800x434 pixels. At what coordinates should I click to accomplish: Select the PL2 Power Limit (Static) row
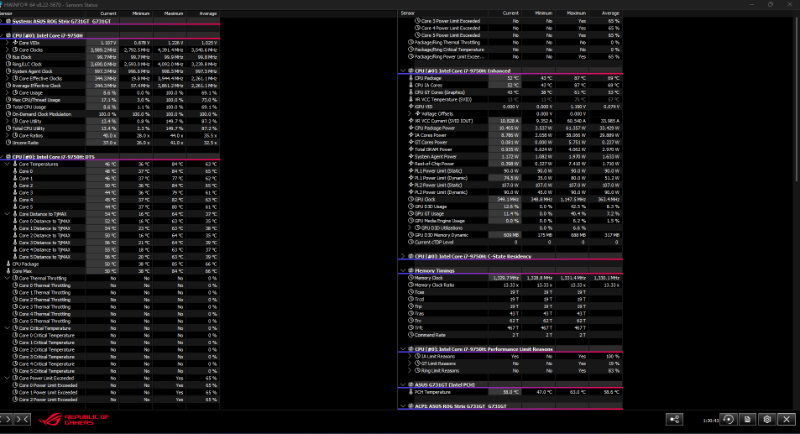[510, 185]
